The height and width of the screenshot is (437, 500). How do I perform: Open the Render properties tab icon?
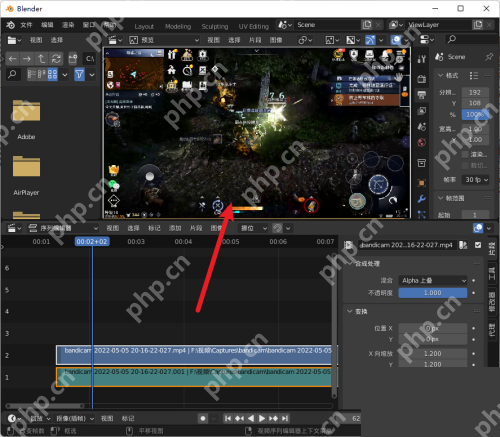click(422, 79)
